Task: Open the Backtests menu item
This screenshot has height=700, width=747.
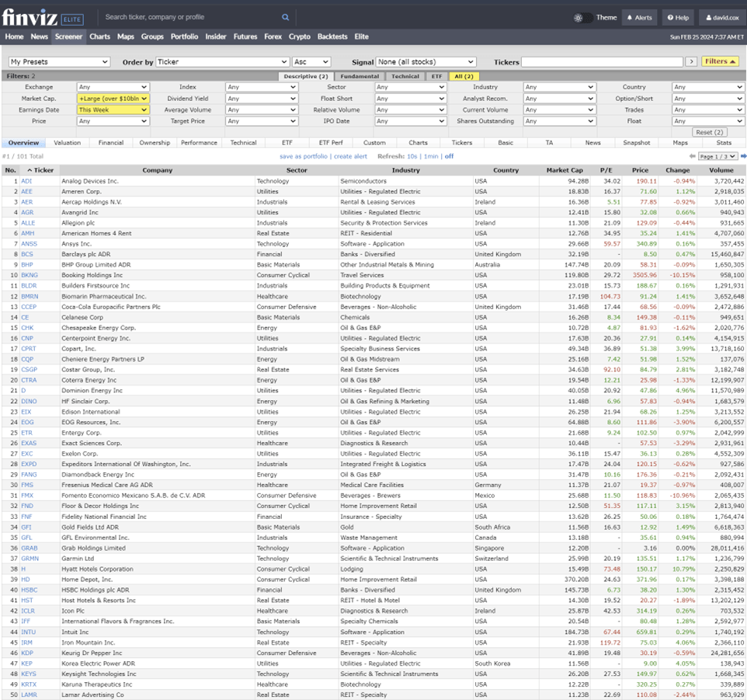Action: [332, 36]
